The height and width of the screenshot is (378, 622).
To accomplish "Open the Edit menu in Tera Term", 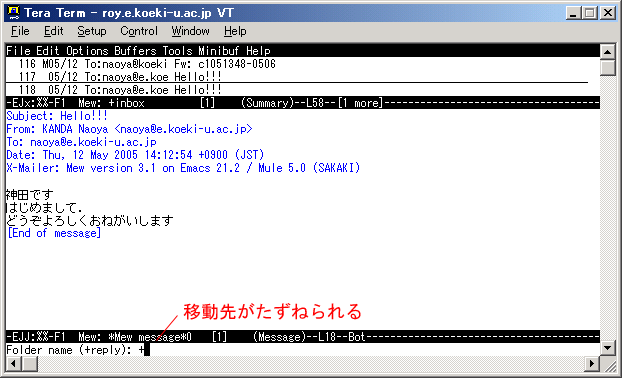I will coord(54,31).
